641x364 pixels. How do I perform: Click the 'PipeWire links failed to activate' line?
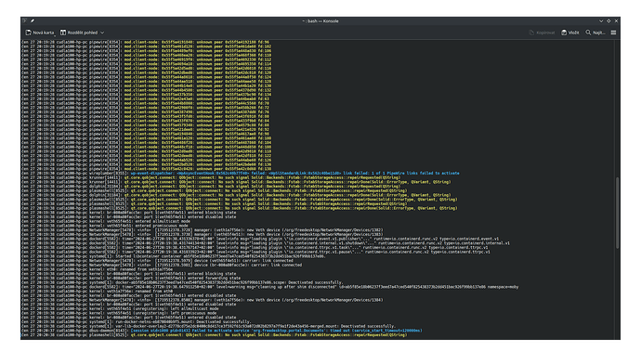tap(240, 174)
